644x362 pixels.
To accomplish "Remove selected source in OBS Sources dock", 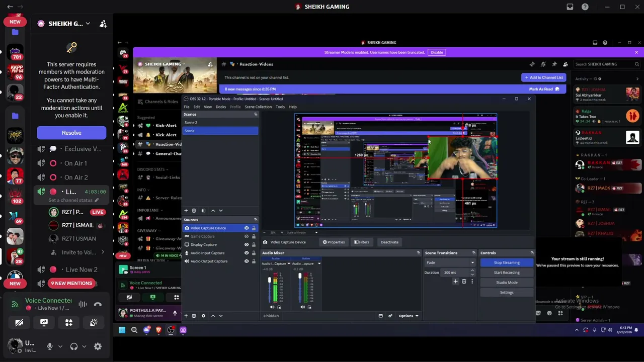I will pos(194,316).
